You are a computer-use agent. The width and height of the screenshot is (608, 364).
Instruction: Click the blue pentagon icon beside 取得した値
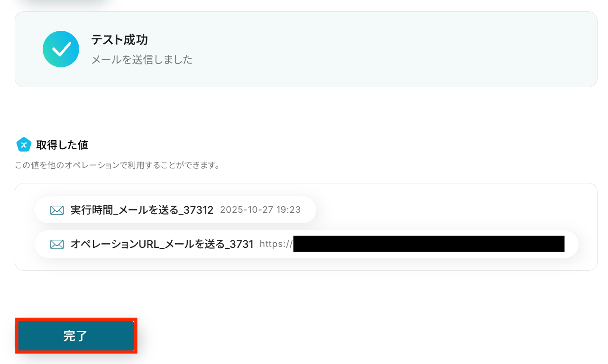(x=24, y=145)
